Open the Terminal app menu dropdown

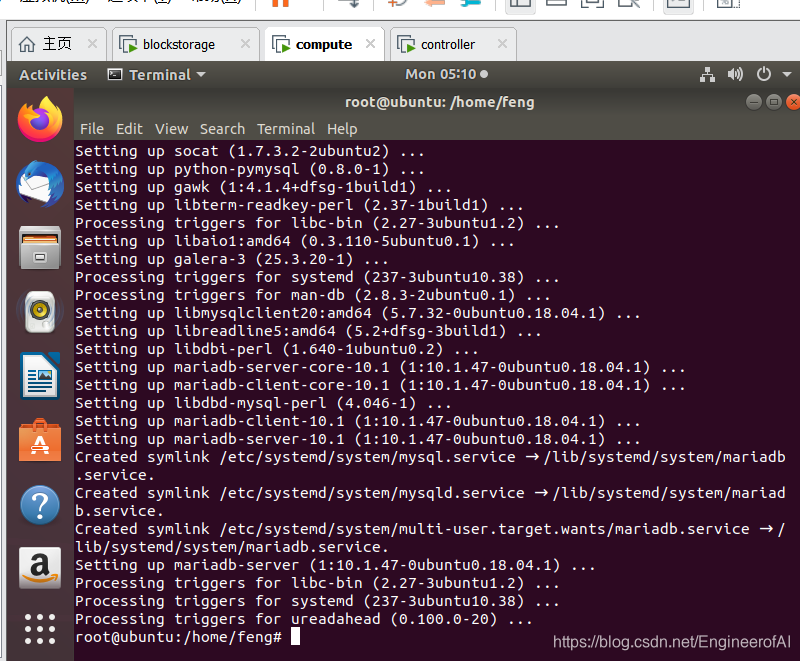(156, 75)
